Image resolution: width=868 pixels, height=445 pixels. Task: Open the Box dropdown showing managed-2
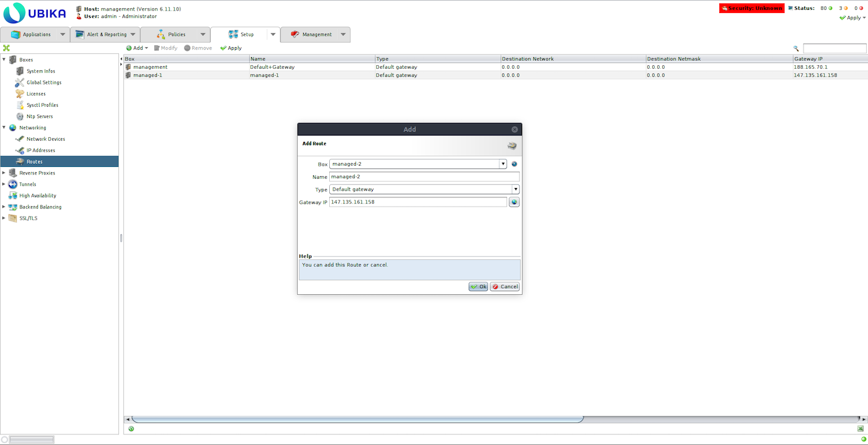503,164
